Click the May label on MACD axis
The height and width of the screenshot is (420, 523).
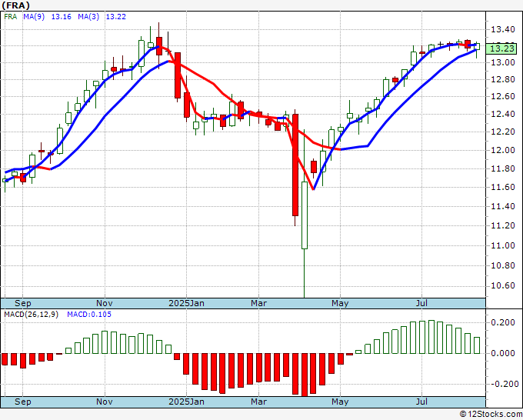click(340, 402)
